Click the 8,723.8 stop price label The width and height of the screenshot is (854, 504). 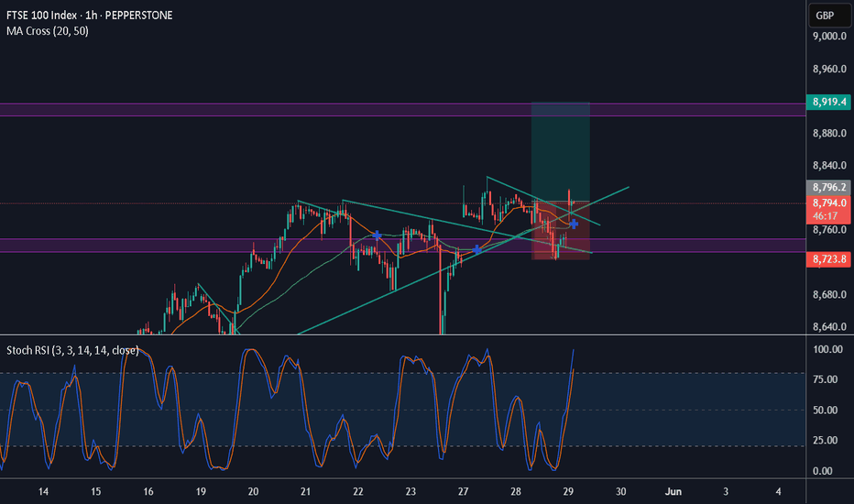pos(829,259)
